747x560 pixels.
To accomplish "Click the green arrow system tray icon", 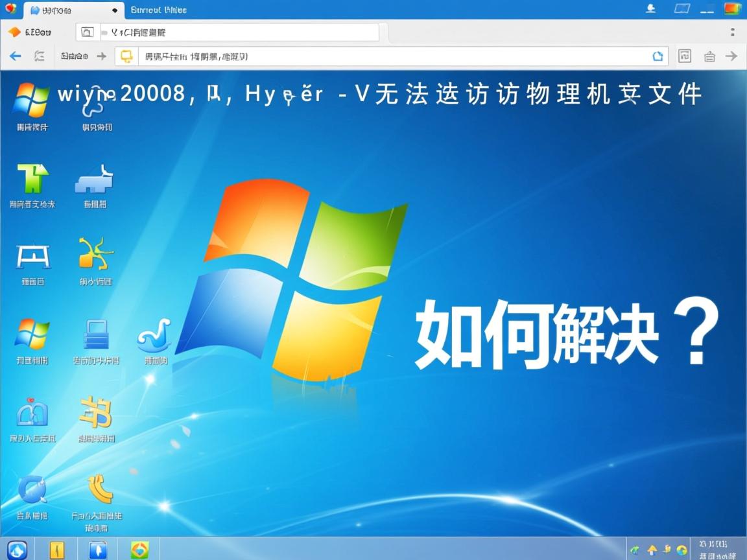I will click(635, 550).
